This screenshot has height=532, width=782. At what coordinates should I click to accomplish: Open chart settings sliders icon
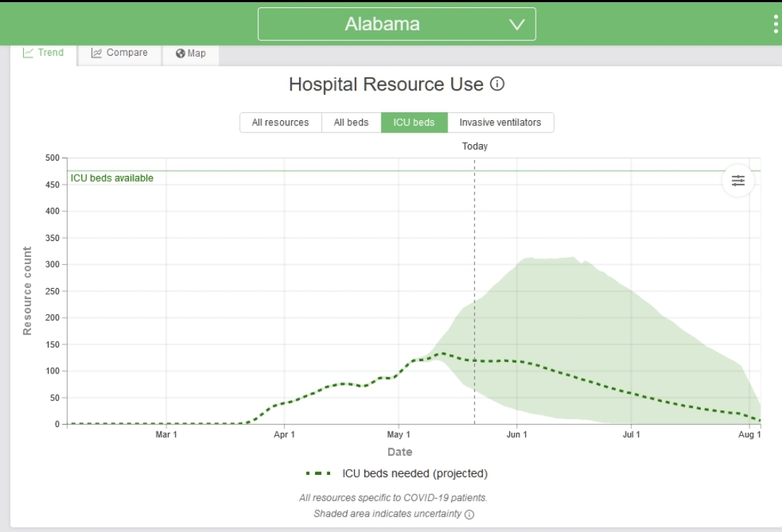tap(738, 181)
